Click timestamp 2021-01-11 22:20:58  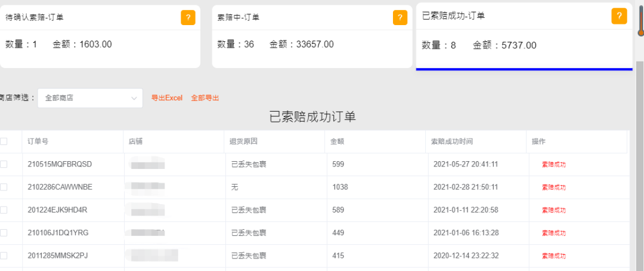(466, 210)
